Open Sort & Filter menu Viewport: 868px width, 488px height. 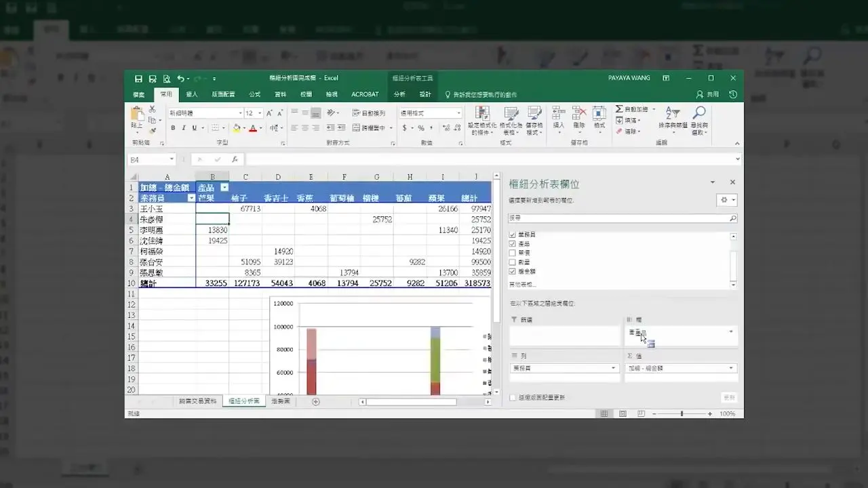(673, 121)
